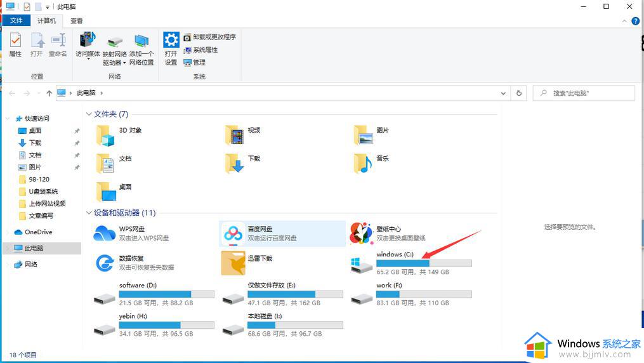This screenshot has height=363, width=644.
Task: Switch to the 查看 ribbon tab
Action: [x=76, y=20]
